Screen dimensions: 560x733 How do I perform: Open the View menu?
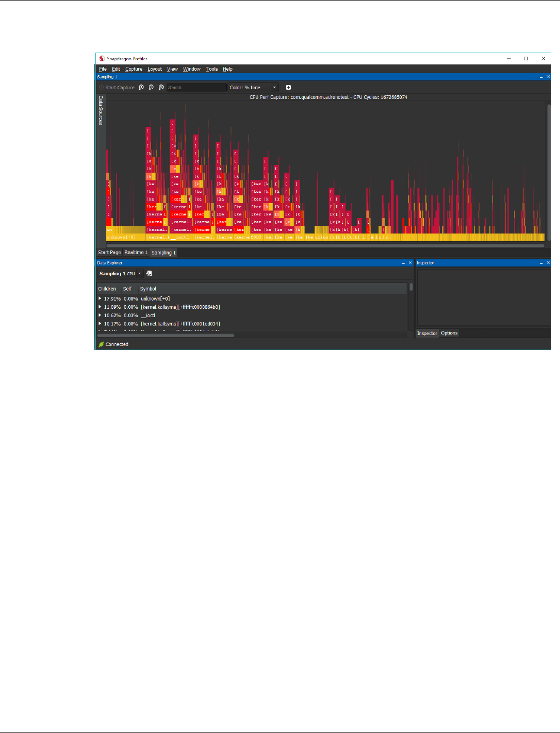click(172, 69)
